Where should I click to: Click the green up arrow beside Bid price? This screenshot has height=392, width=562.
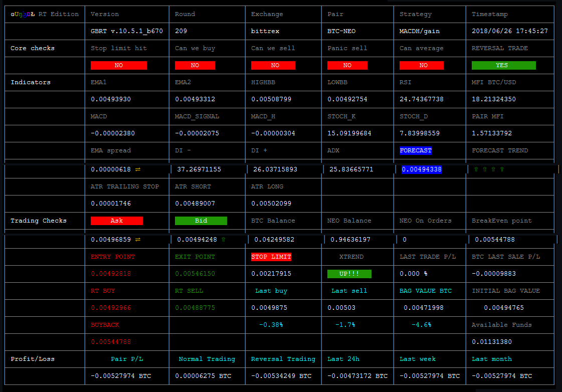[x=224, y=240]
